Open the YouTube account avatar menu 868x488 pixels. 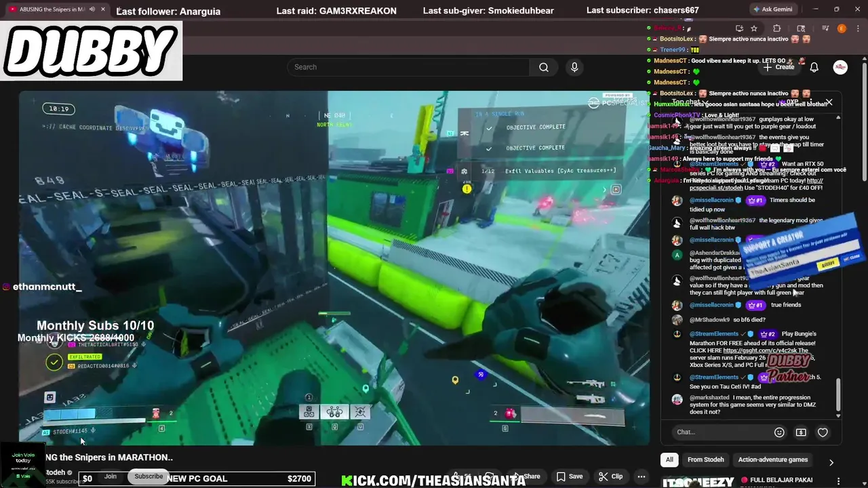click(840, 67)
